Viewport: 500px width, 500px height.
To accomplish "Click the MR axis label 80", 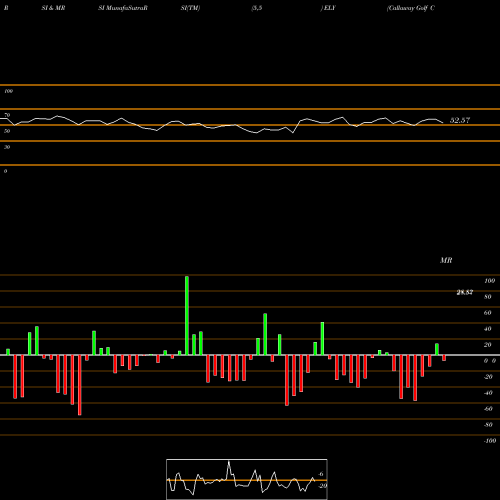I will [x=488, y=297].
